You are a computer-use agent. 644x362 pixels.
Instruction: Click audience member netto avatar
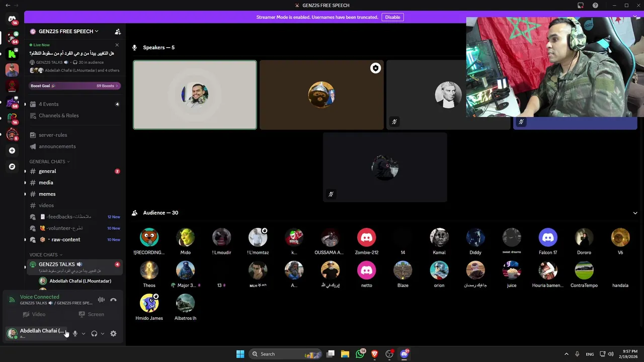click(x=366, y=270)
